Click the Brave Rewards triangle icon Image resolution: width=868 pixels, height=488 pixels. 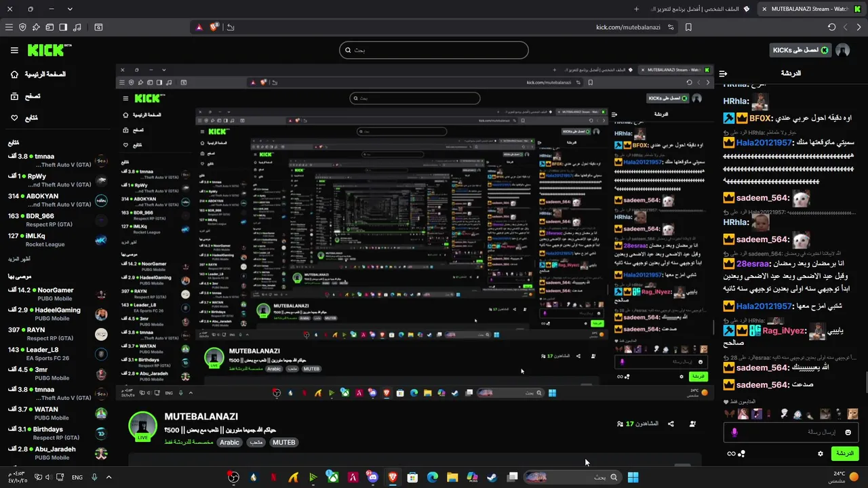pyautogui.click(x=199, y=27)
